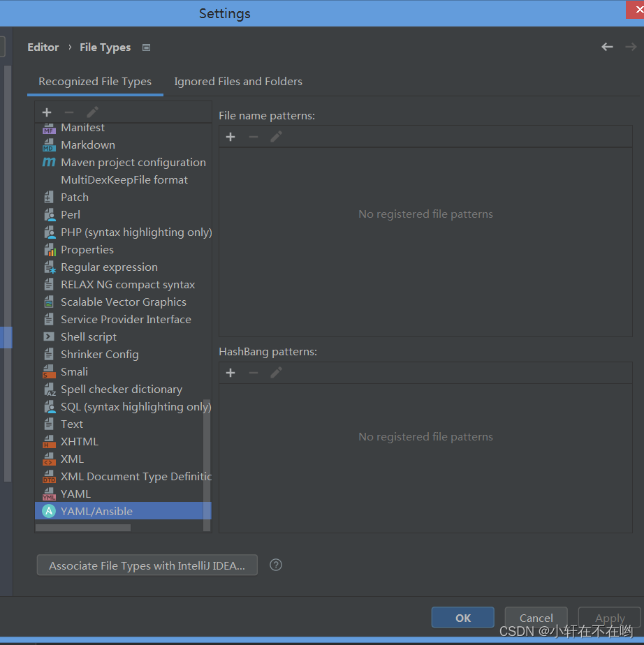Click the OK button
This screenshot has width=644, height=645.
tap(462, 617)
